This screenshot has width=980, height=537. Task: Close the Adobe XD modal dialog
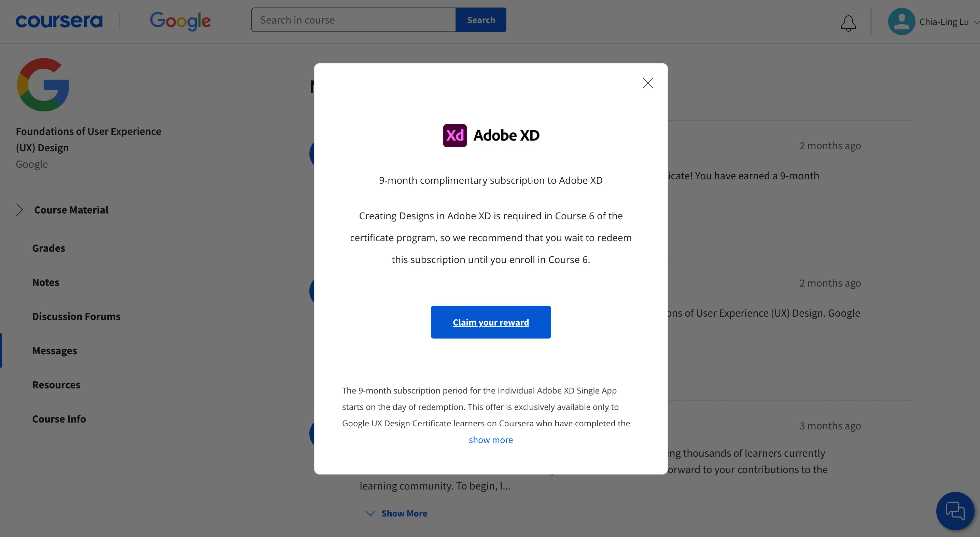[647, 83]
